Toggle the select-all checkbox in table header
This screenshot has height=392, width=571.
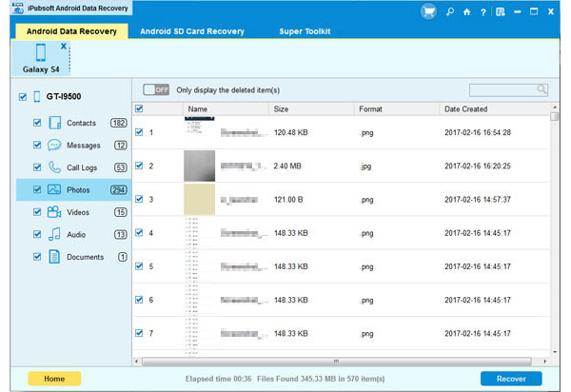(x=140, y=109)
